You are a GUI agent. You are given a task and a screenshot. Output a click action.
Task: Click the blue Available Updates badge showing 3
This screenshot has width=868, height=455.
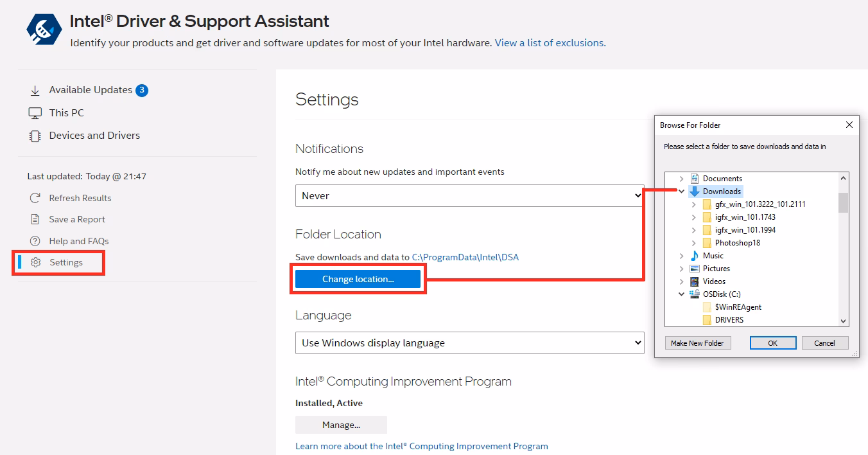click(x=142, y=90)
